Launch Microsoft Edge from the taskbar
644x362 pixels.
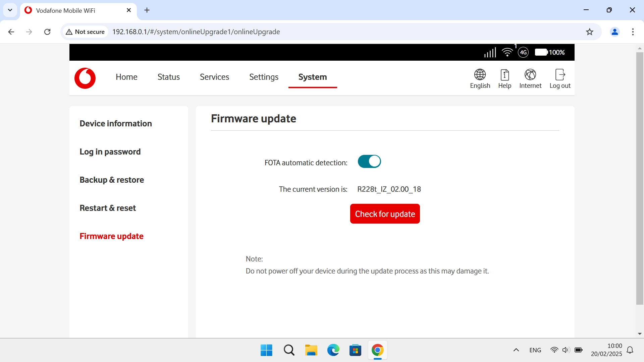[333, 350]
